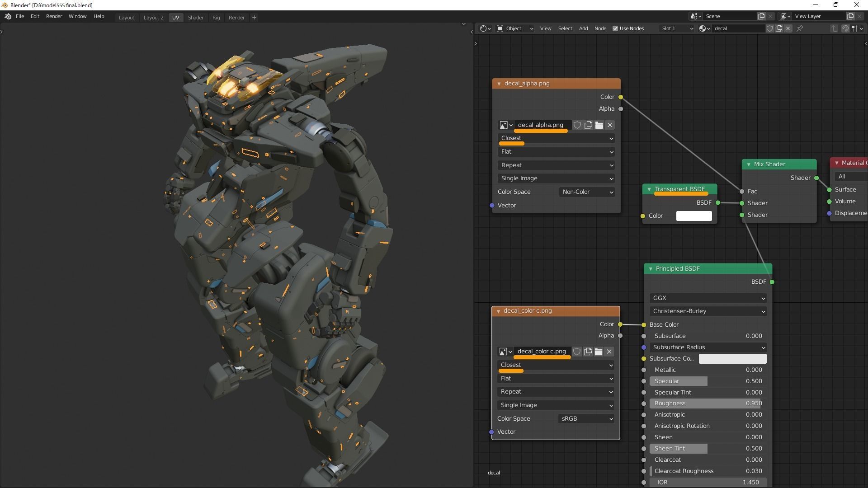The height and width of the screenshot is (488, 868).
Task: Add new view layer icon
Action: click(x=850, y=16)
